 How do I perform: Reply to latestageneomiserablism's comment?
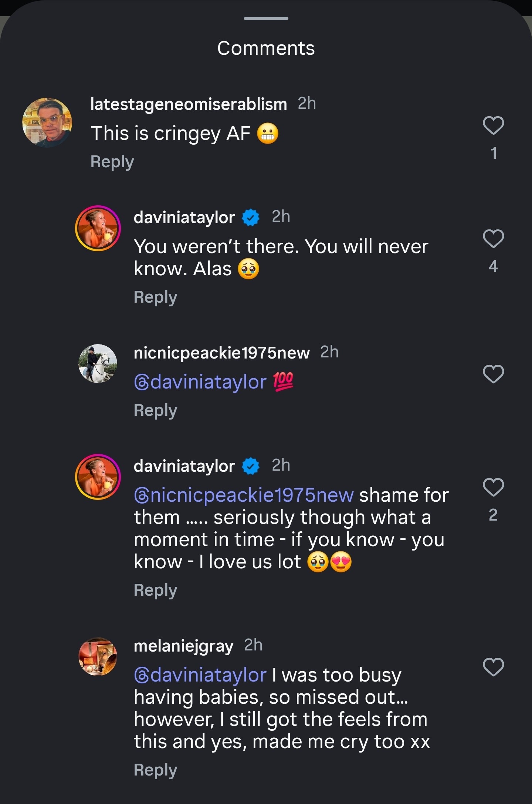point(112,162)
